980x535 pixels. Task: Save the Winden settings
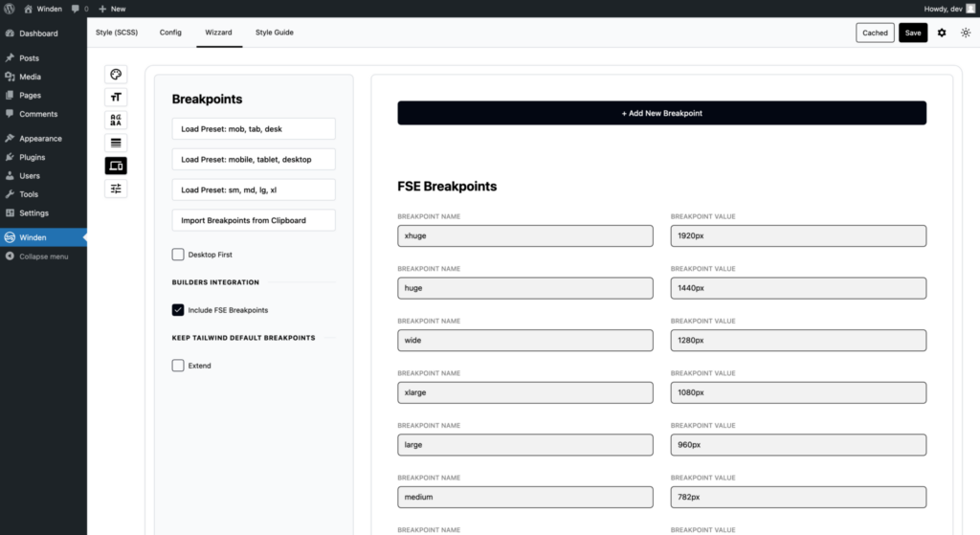click(912, 33)
